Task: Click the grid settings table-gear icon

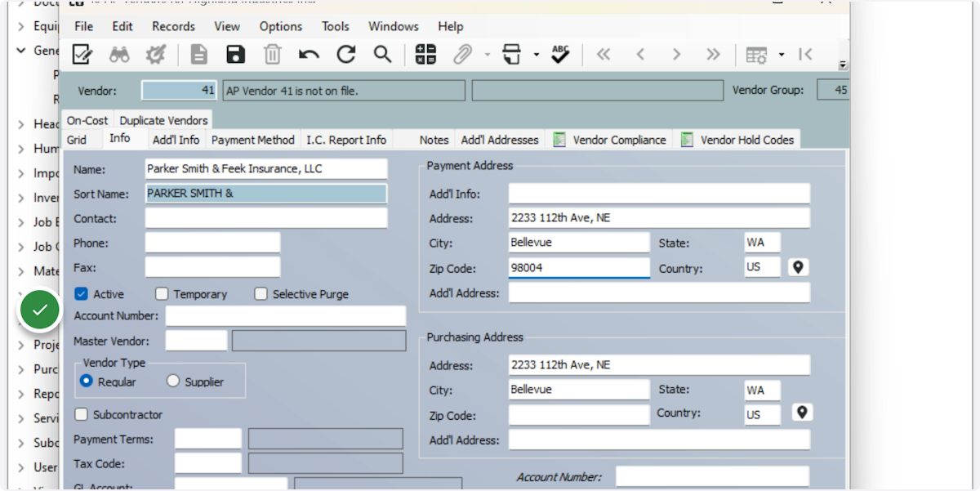Action: [x=756, y=55]
